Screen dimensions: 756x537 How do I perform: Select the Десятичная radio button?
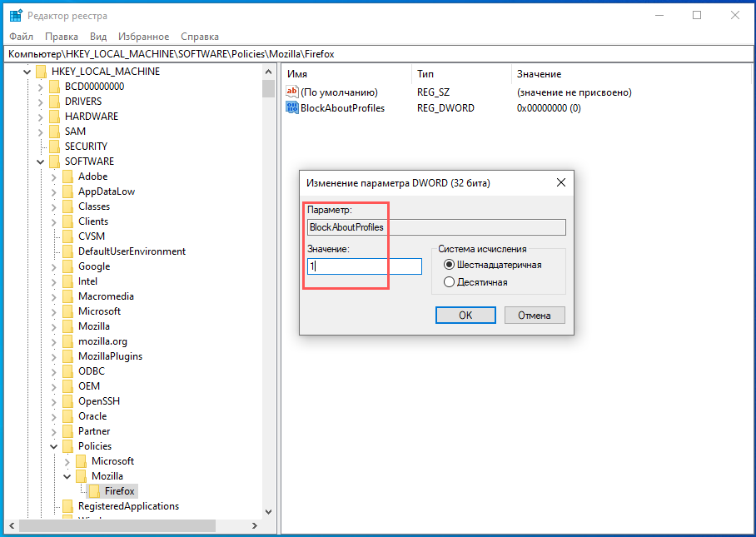coord(449,282)
